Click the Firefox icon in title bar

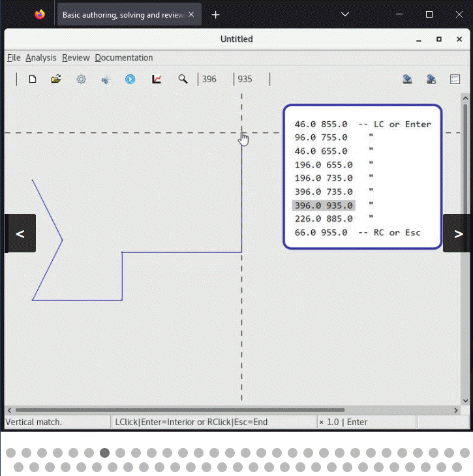[x=40, y=14]
